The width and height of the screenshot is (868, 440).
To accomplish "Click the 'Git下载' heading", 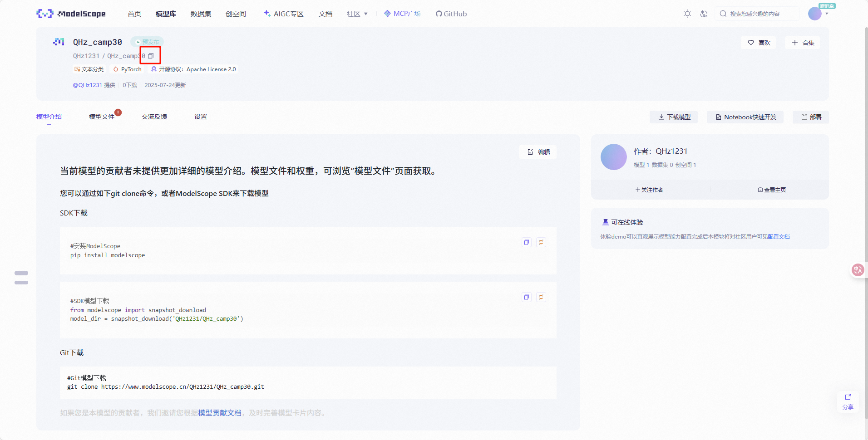I will pos(72,352).
